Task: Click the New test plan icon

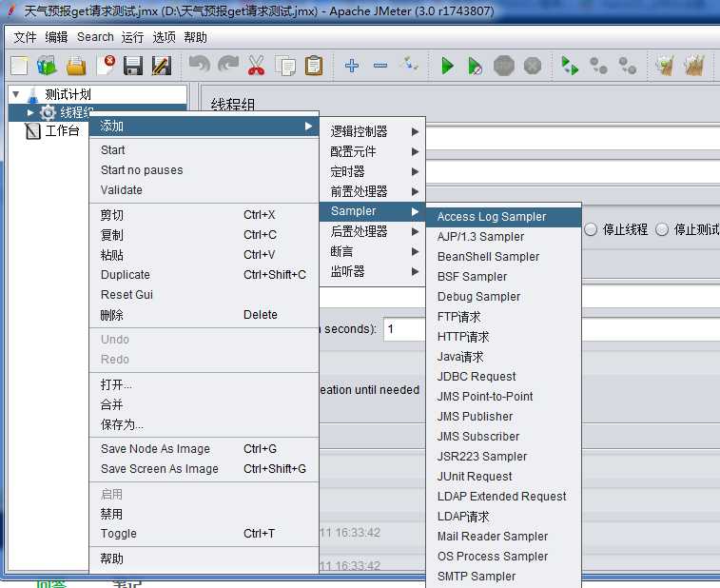Action: pos(19,66)
